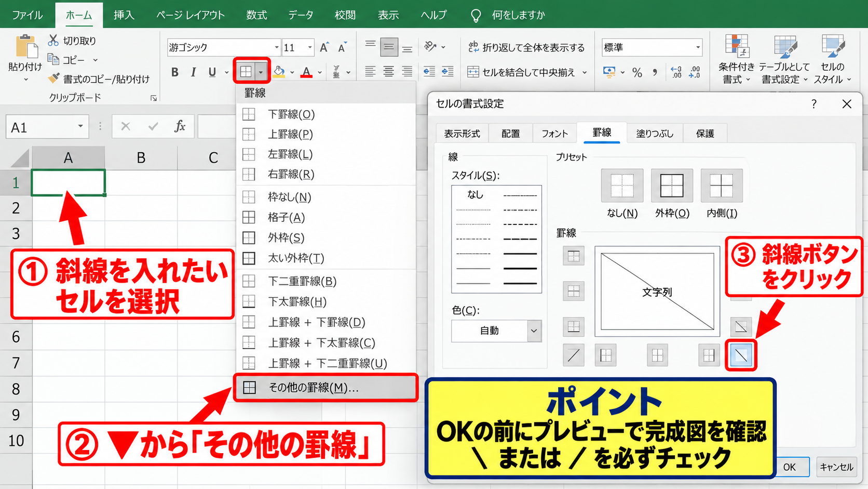Align text left in ribbon
The width and height of the screenshot is (868, 489).
point(370,72)
